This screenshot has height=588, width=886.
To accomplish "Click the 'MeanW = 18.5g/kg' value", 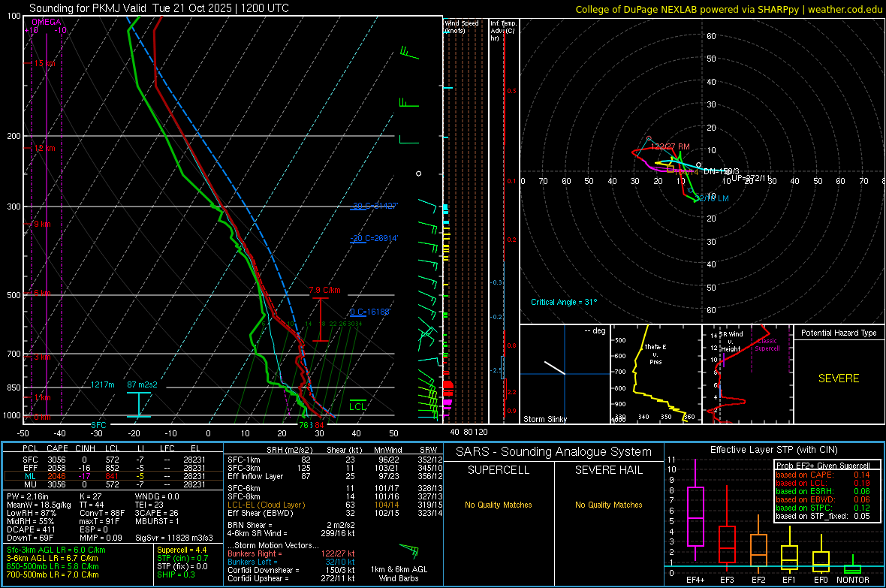I will (39, 505).
